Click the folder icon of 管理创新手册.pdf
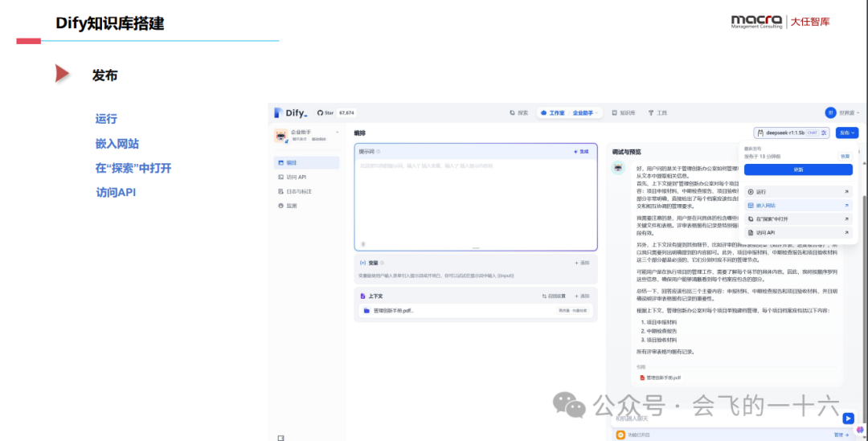The image size is (868, 441). coord(366,310)
